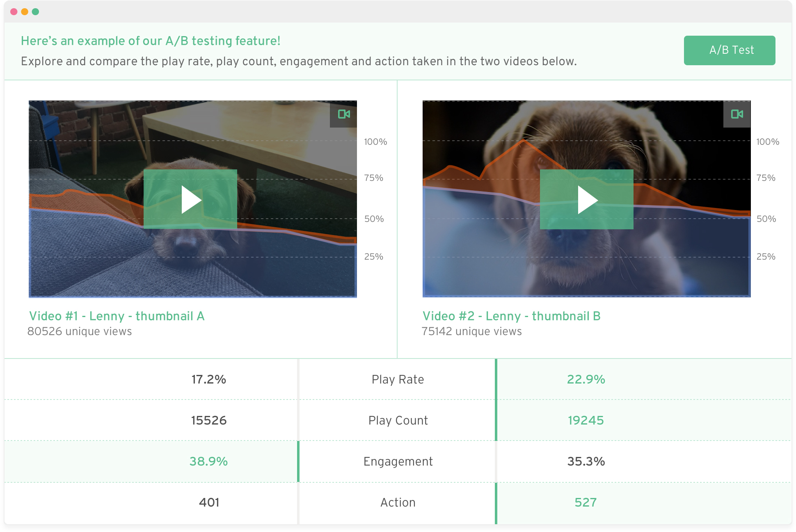Click the Play Rate row label
796x532 pixels.
(398, 379)
